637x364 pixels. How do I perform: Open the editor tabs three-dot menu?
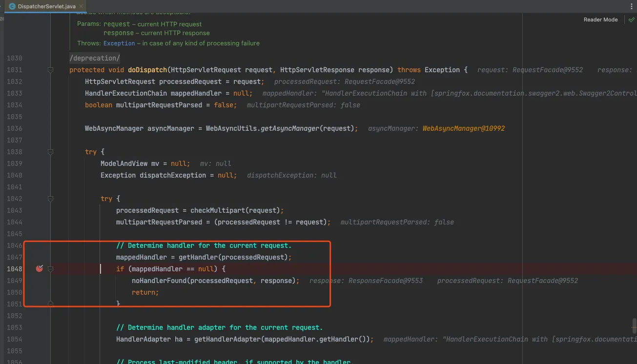[632, 6]
